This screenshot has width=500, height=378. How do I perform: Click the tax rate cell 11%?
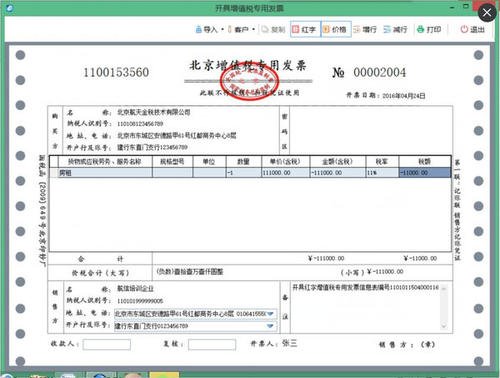coord(382,173)
